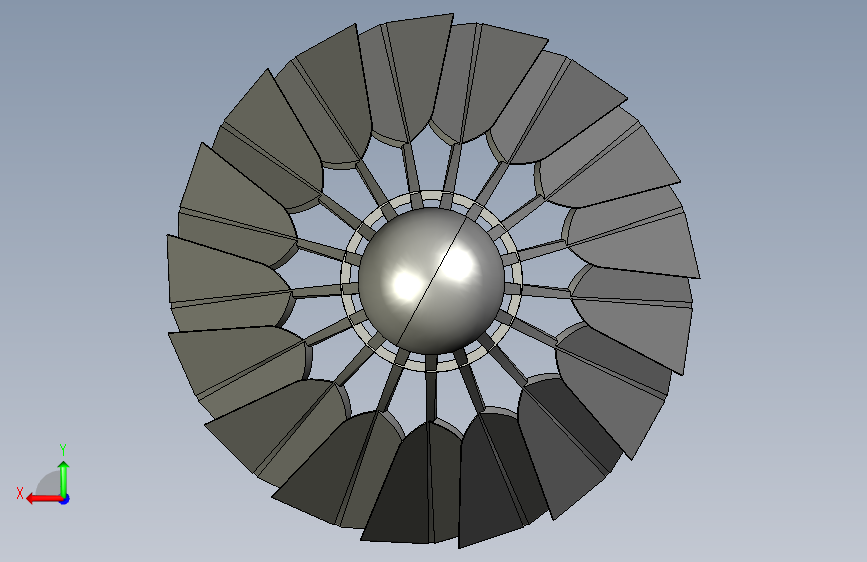Select the gray quarter-circle plane of the triad
Viewport: 867px width, 562px height.
pos(49,483)
